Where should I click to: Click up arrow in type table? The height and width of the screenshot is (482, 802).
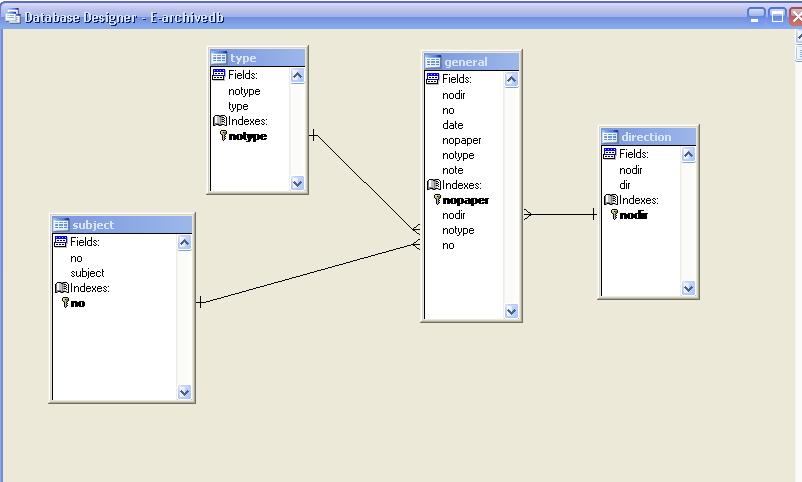[297, 76]
